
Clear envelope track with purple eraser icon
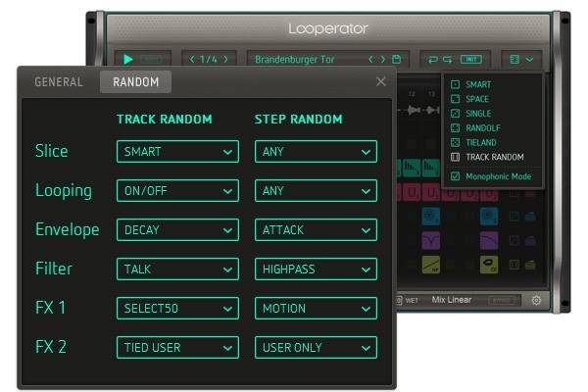point(530,241)
